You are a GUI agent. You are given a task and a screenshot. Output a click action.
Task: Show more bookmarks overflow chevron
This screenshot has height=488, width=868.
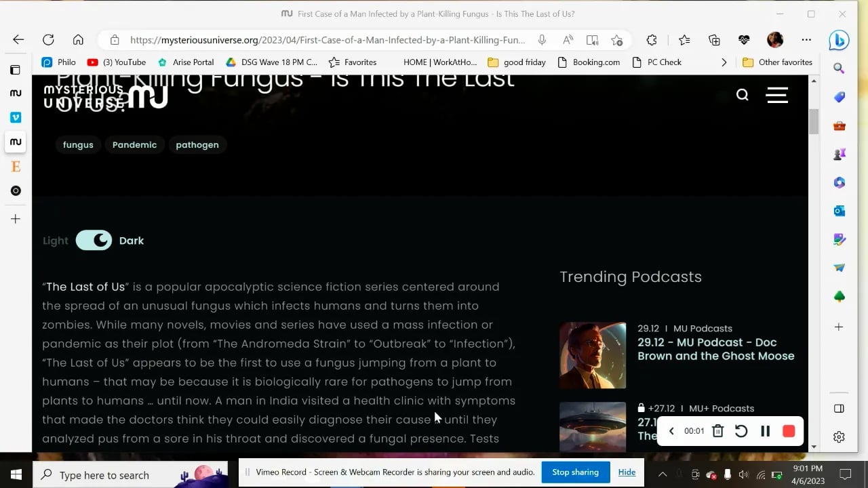tap(724, 62)
